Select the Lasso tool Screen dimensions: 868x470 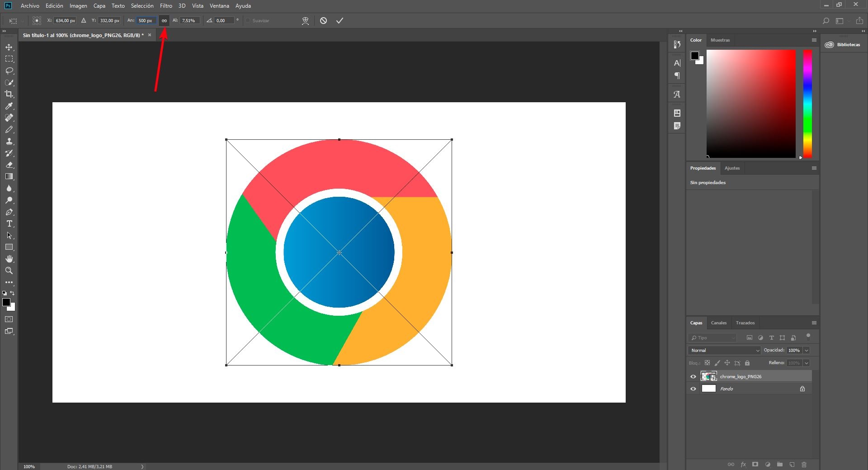coord(9,71)
